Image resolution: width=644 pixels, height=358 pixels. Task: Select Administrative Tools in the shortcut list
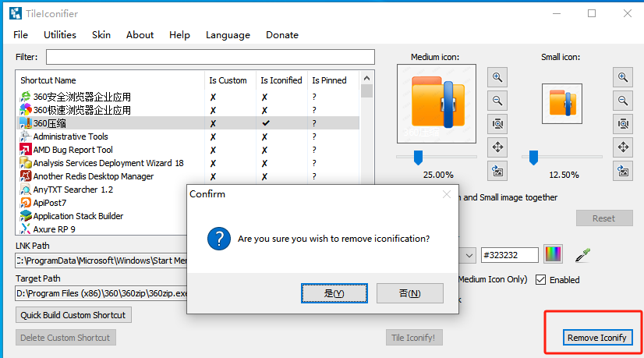point(70,136)
